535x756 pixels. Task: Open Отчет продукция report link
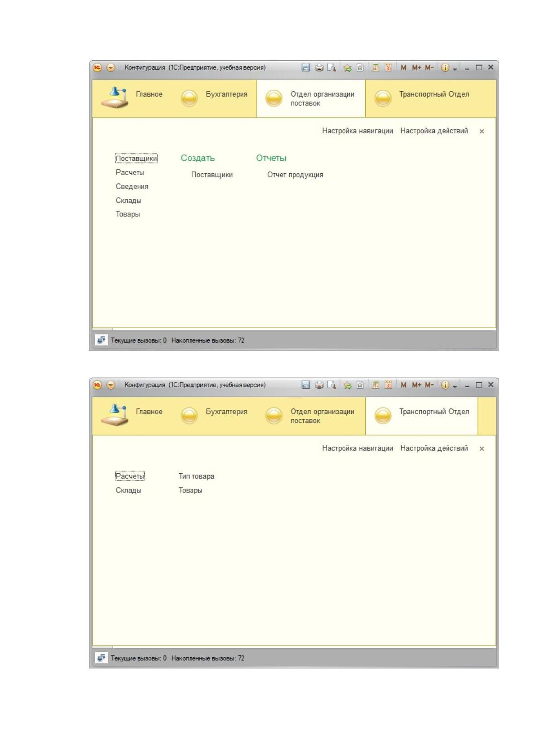pyautogui.click(x=295, y=175)
